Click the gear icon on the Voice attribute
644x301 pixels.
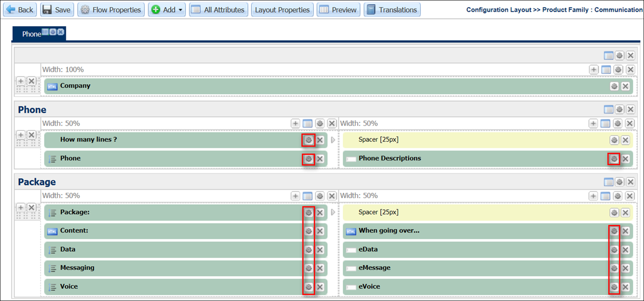point(309,286)
